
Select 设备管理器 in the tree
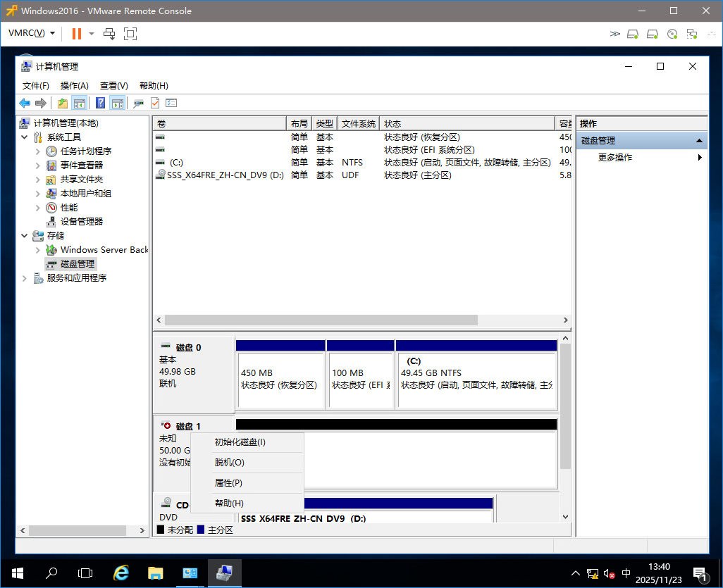tap(81, 222)
